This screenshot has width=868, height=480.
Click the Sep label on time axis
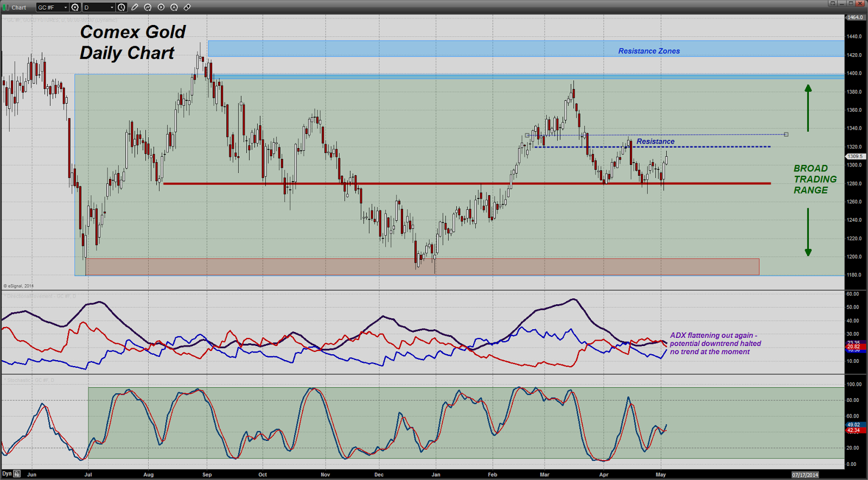207,475
